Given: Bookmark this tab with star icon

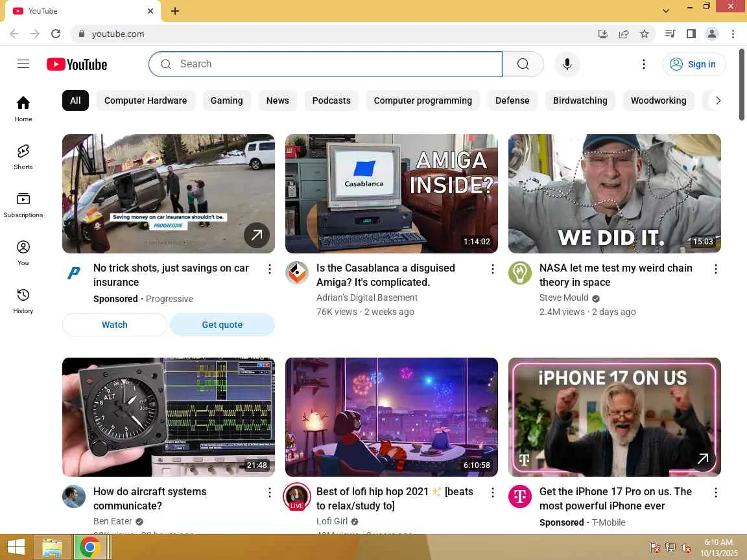Looking at the screenshot, I should pyautogui.click(x=644, y=34).
